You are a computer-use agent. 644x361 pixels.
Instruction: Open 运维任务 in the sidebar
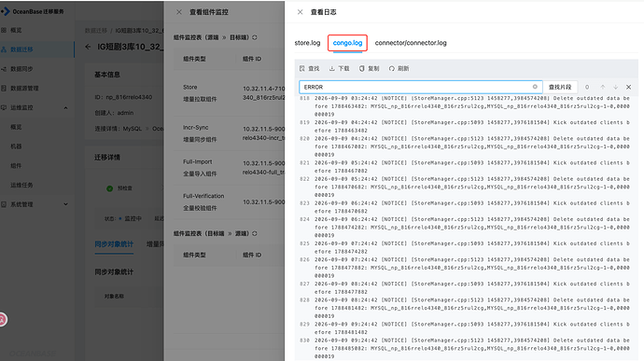tap(21, 185)
